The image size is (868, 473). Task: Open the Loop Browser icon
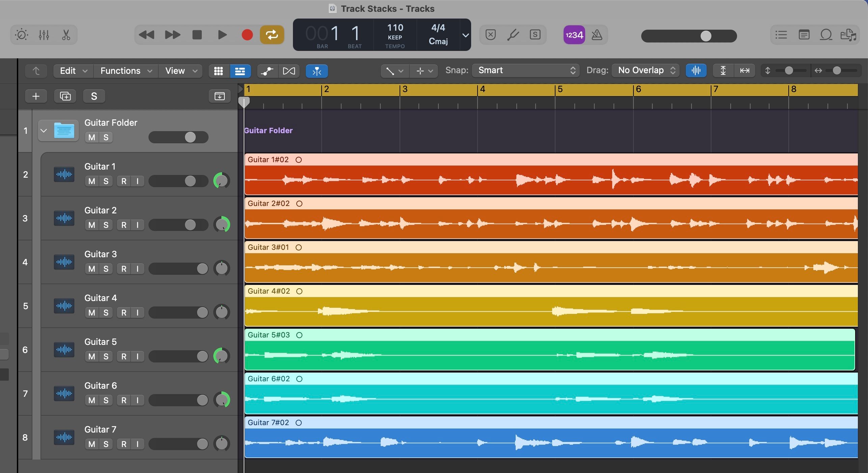pyautogui.click(x=826, y=35)
